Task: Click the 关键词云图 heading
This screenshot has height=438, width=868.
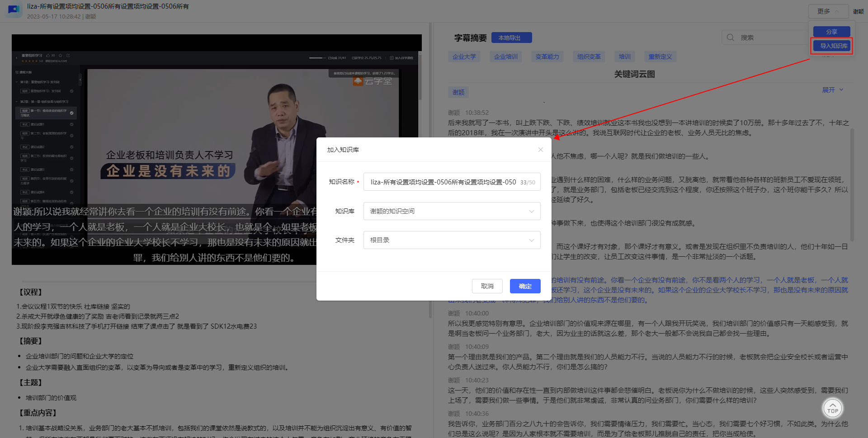Action: coord(634,74)
